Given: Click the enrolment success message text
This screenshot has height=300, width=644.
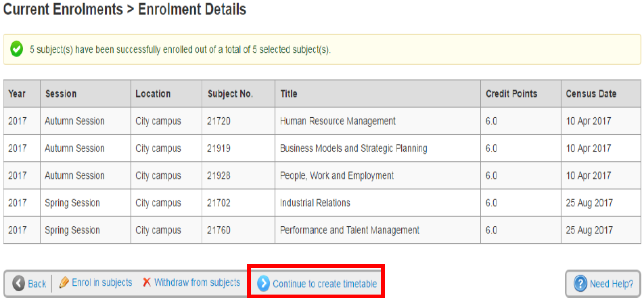Looking at the screenshot, I should pos(181,49).
